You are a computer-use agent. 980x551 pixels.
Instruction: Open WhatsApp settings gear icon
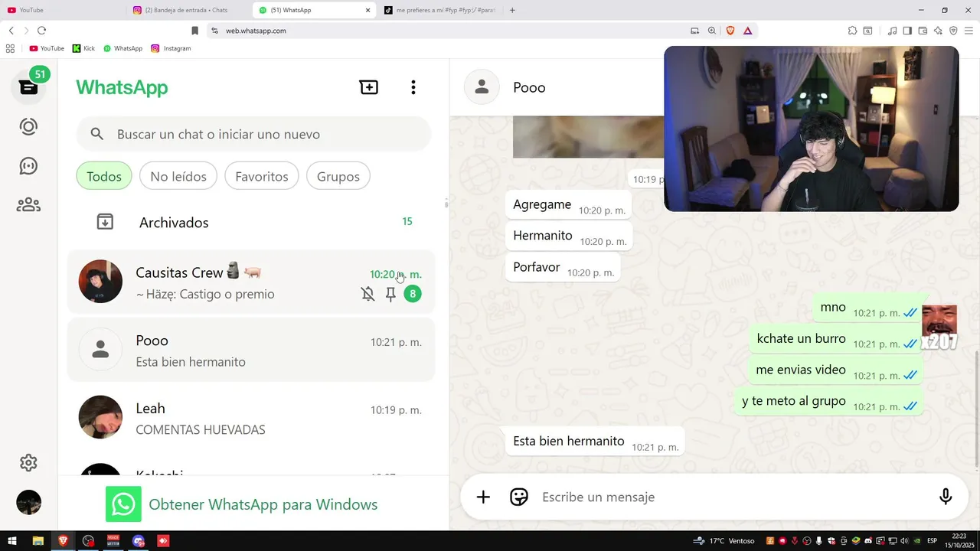click(28, 463)
